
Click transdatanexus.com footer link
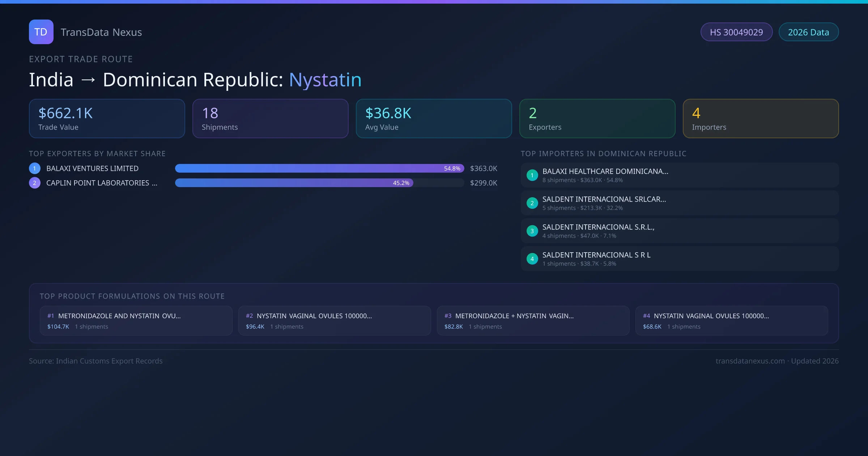(x=750, y=361)
